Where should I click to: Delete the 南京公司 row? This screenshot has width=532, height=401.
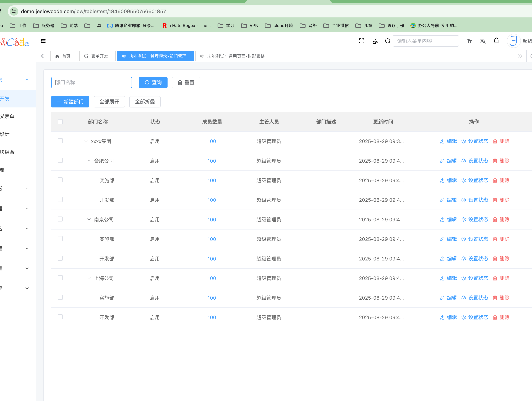click(501, 220)
